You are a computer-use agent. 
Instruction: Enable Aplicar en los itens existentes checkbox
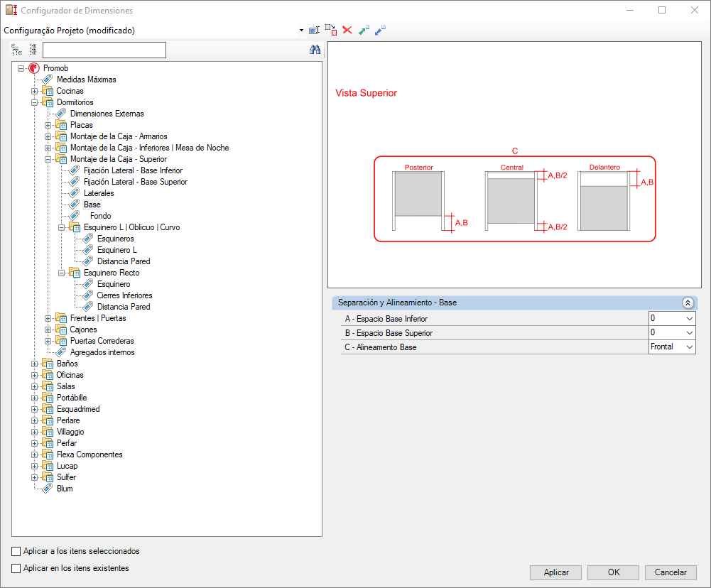16,568
